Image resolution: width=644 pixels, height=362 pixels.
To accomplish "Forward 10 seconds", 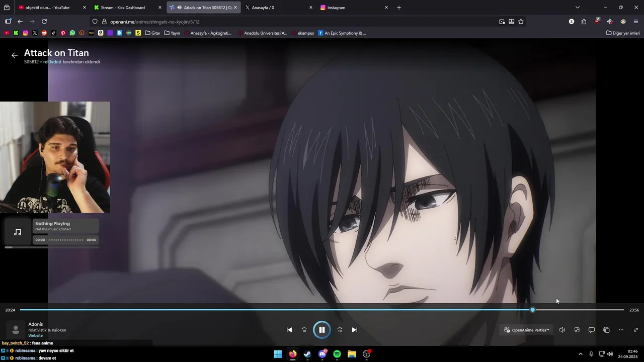I will 340,330.
